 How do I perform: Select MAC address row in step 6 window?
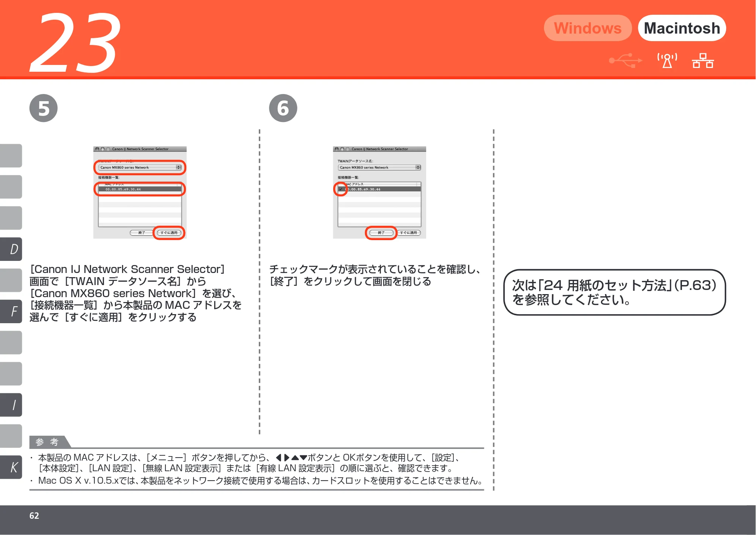[379, 189]
